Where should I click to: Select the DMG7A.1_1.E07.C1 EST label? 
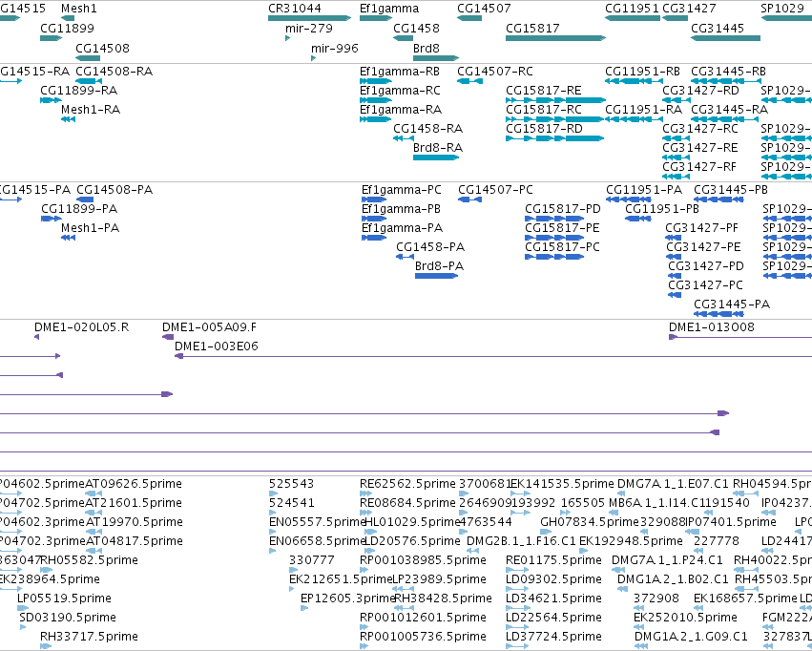(673, 484)
